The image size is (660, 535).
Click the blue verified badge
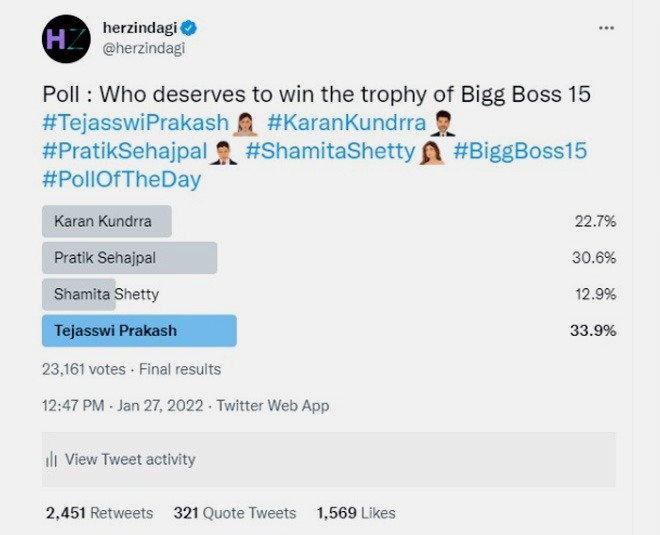click(189, 28)
